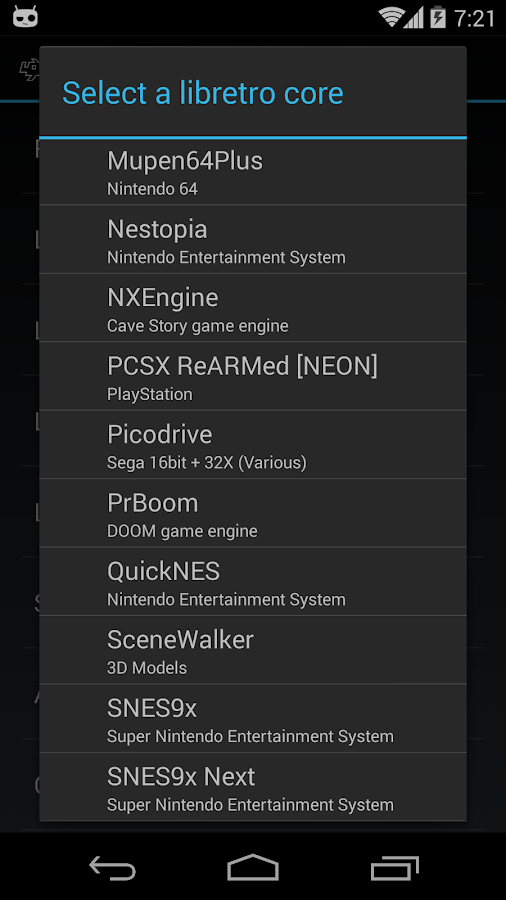The image size is (506, 900).
Task: Tap the status bar clock showing 7:21
Action: point(474,18)
